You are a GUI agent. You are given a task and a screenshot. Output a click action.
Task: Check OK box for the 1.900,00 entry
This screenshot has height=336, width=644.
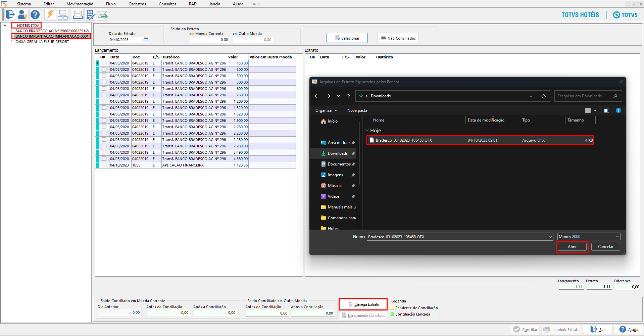coord(104,121)
